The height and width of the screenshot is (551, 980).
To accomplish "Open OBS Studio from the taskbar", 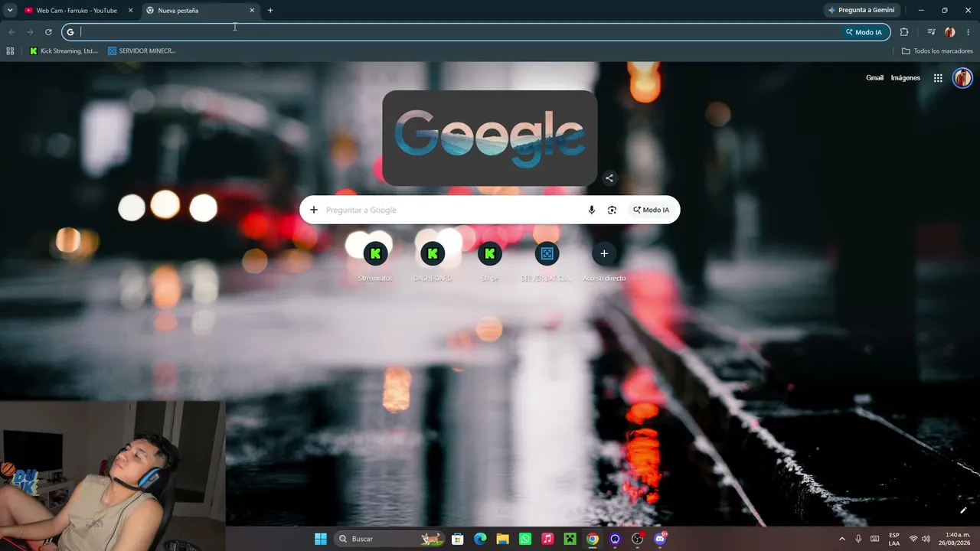I will (638, 539).
